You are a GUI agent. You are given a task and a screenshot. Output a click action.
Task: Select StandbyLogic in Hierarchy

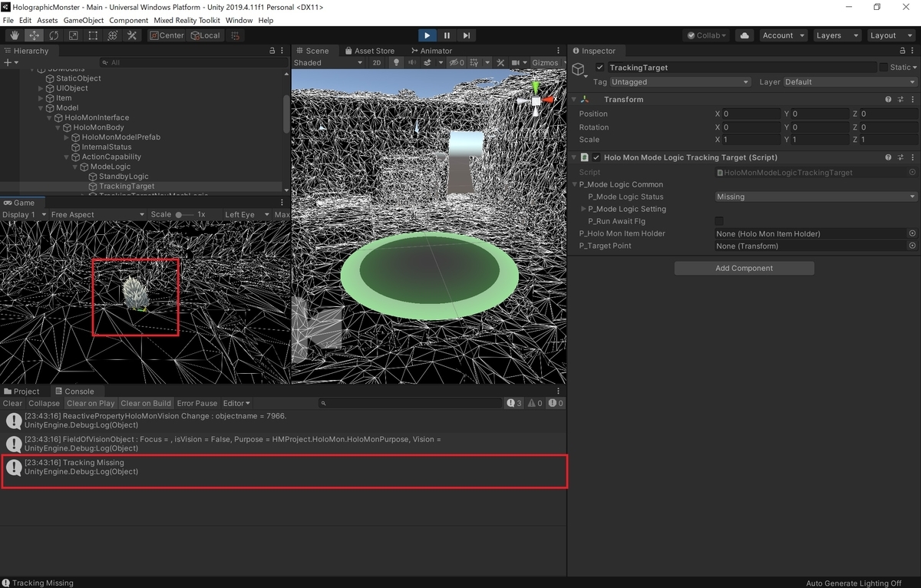coord(124,177)
